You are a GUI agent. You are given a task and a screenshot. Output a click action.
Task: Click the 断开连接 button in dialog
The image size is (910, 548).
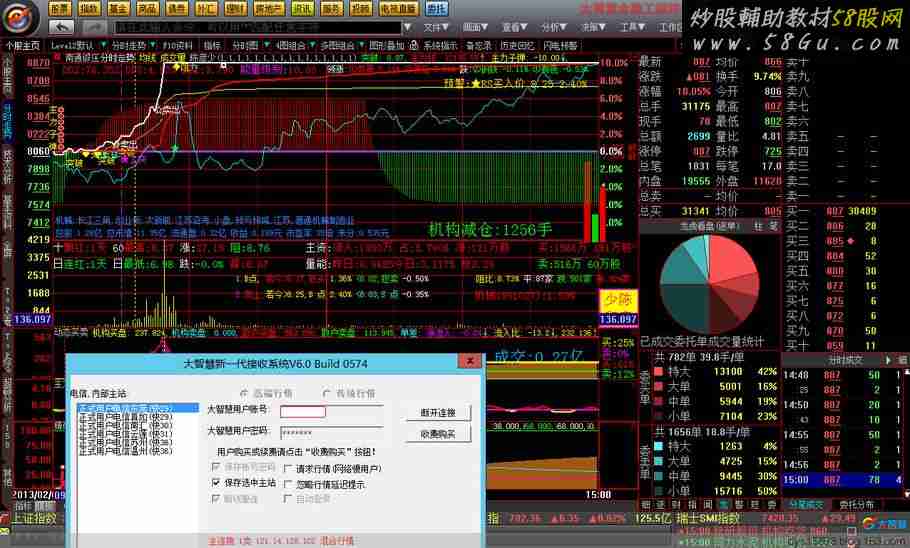(x=438, y=413)
